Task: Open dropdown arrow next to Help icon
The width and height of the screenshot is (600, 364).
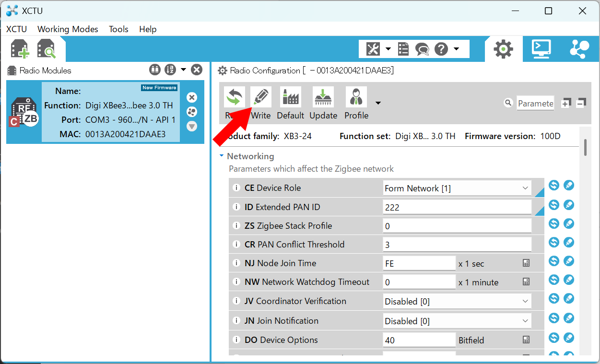Action: pyautogui.click(x=456, y=49)
